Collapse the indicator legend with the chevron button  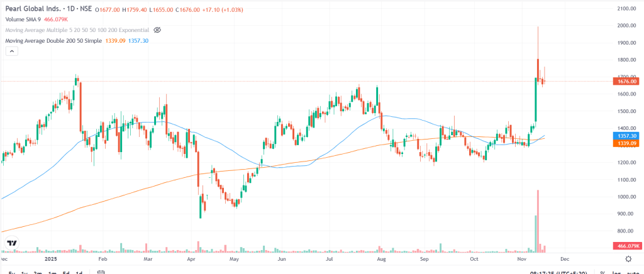pyautogui.click(x=11, y=52)
